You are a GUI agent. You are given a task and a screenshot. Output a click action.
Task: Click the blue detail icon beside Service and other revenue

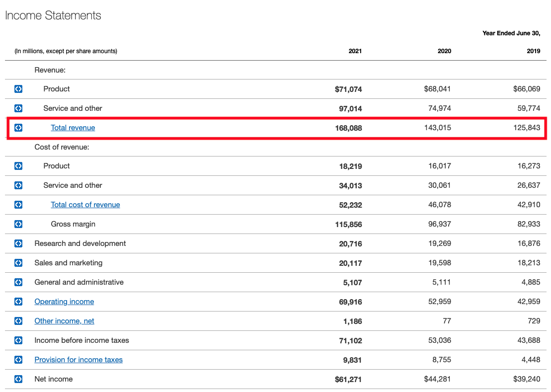(x=18, y=108)
